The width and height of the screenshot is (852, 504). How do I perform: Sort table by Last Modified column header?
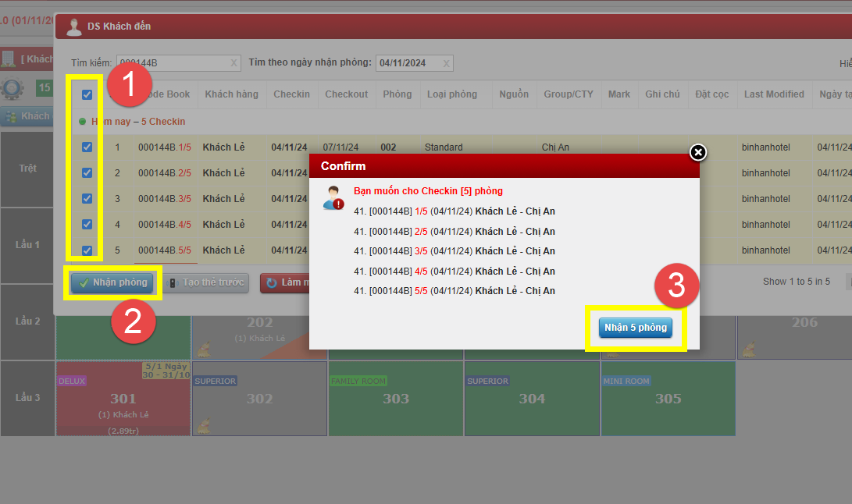tap(773, 94)
